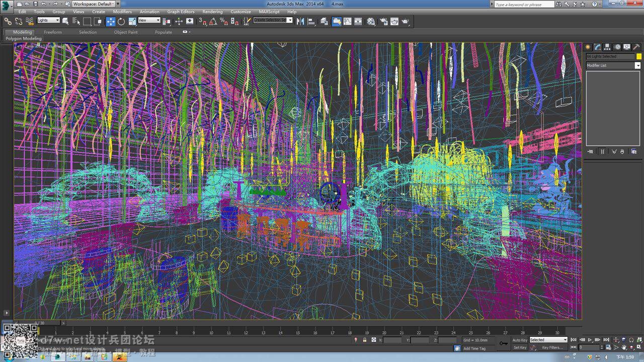Open the Selected key mode dropdown
The width and height of the screenshot is (644, 362).
(x=548, y=340)
